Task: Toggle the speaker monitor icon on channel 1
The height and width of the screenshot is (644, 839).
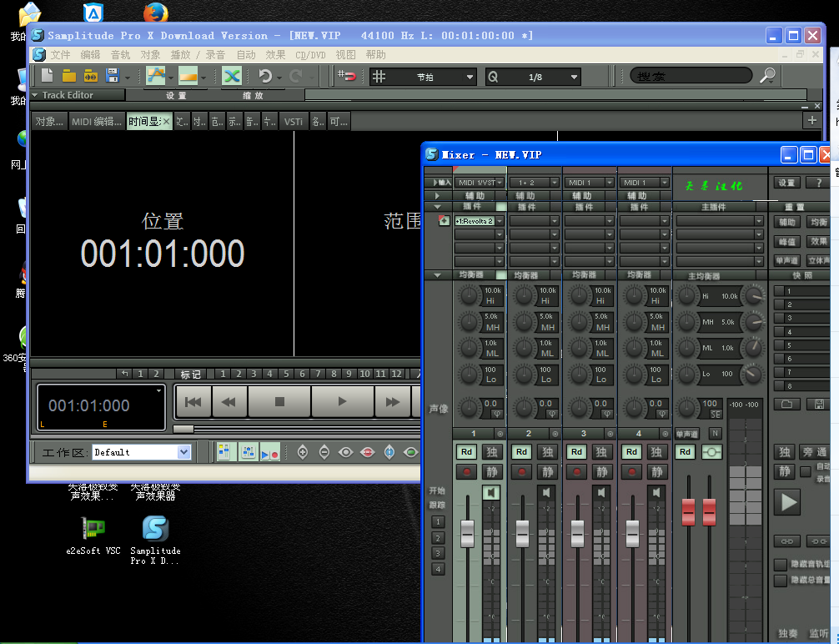Action: tap(491, 492)
